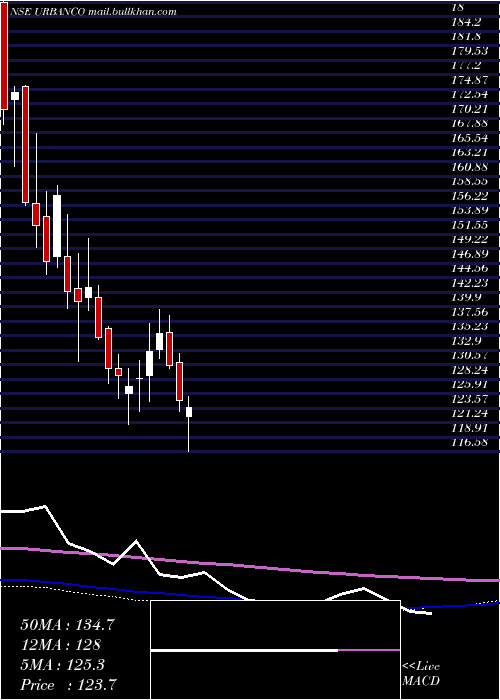Click the 12MA : 128 readout
Image resolution: width=500 pixels, height=700 pixels.
60,645
